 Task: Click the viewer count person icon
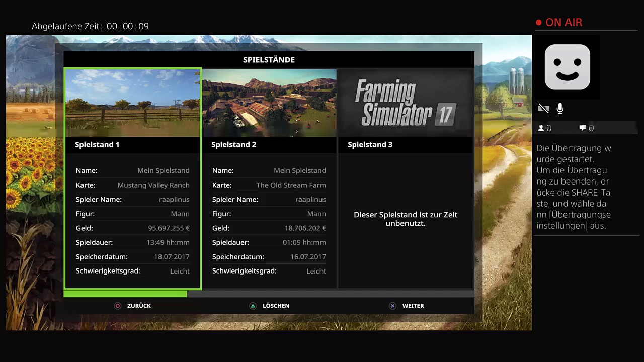541,128
